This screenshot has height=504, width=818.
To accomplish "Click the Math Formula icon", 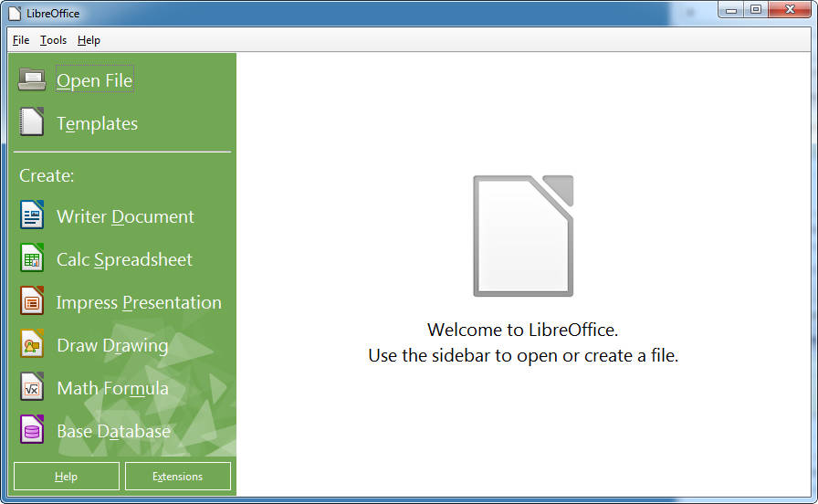I will 32,386.
